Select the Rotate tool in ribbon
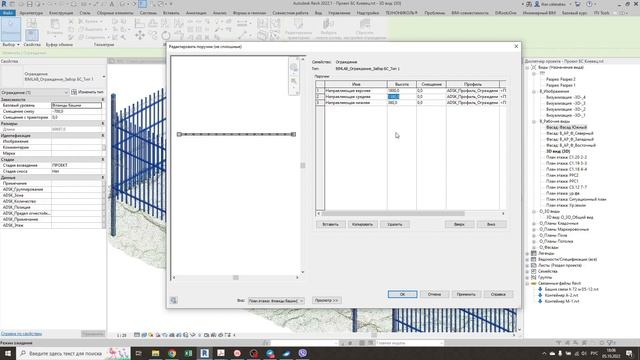 click(166, 35)
